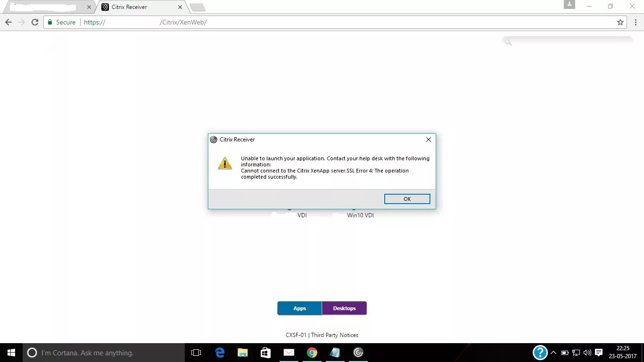The image size is (644, 362).
Task: Click the CXSF-01 footer text
Action: tap(296, 335)
